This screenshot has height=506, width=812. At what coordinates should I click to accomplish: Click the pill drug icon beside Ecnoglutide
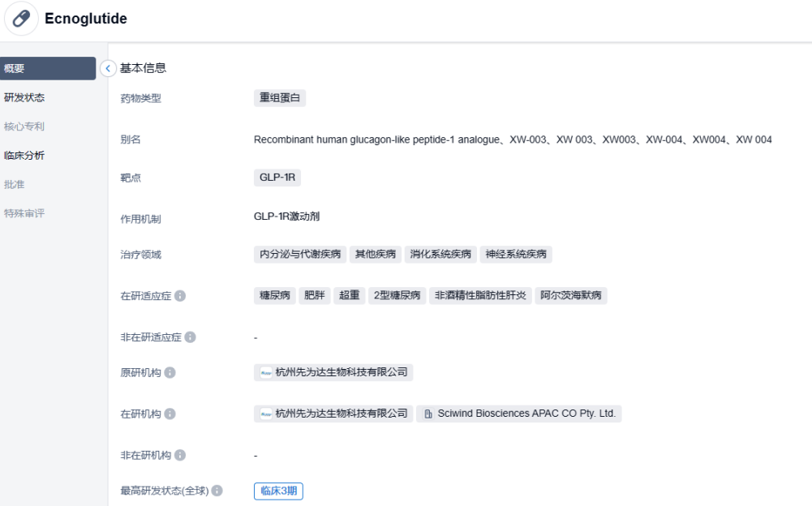(21, 19)
